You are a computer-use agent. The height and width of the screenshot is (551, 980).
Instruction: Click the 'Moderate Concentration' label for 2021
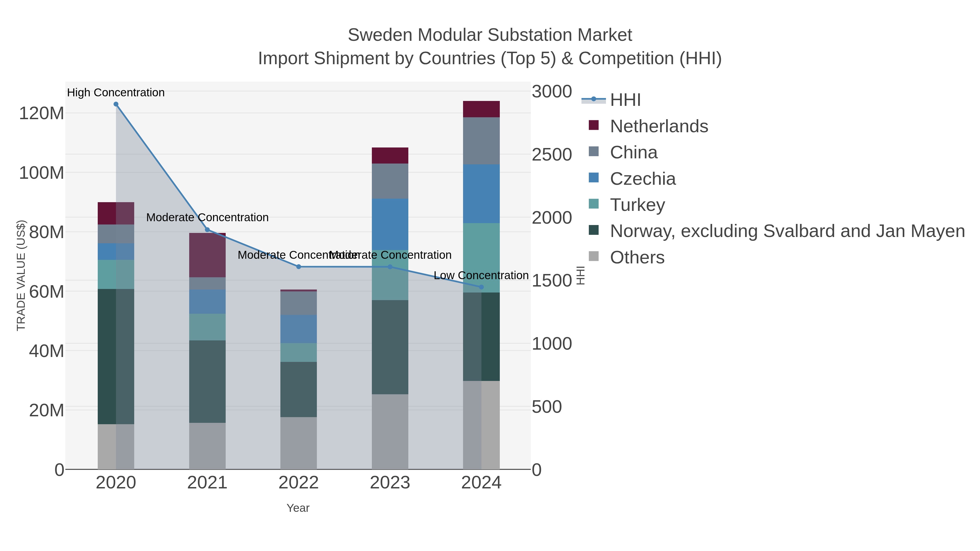[x=207, y=217]
